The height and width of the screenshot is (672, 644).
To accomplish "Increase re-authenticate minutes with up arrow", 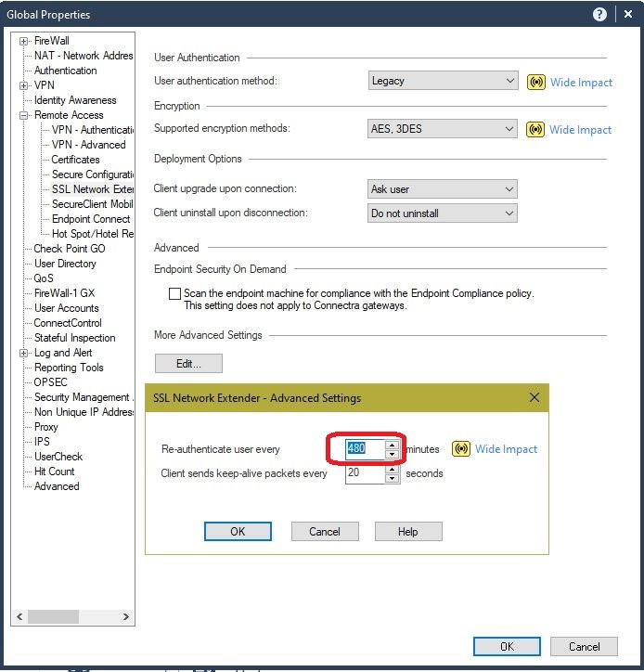I will [392, 445].
